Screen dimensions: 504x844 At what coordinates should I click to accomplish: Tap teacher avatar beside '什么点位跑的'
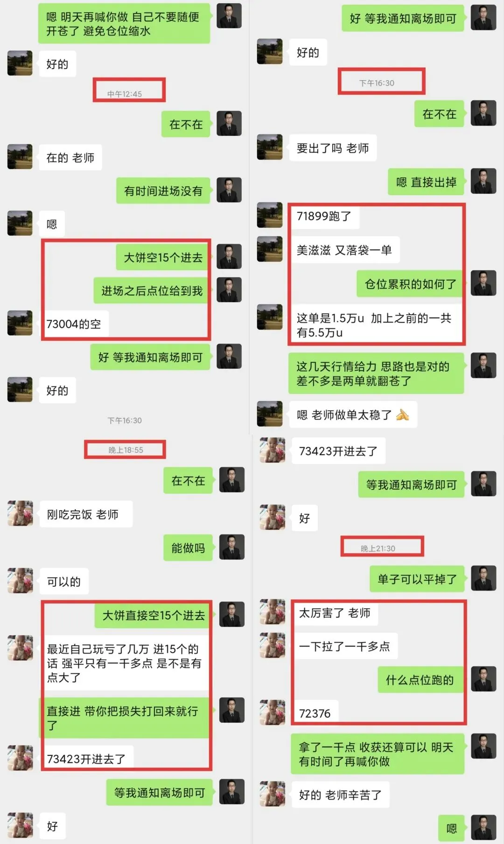coord(483,679)
